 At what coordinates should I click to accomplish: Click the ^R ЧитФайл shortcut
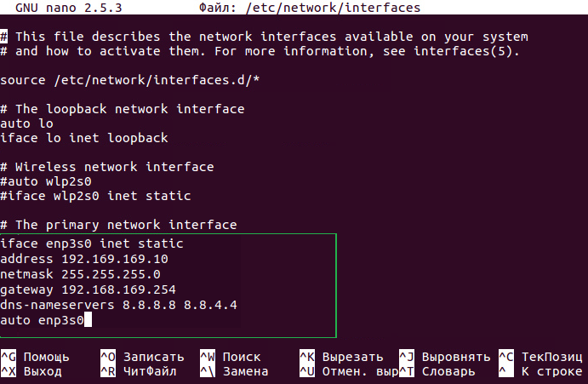[139, 371]
